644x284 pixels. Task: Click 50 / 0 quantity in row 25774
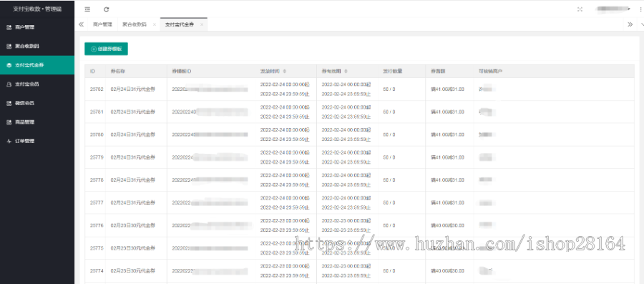point(389,271)
